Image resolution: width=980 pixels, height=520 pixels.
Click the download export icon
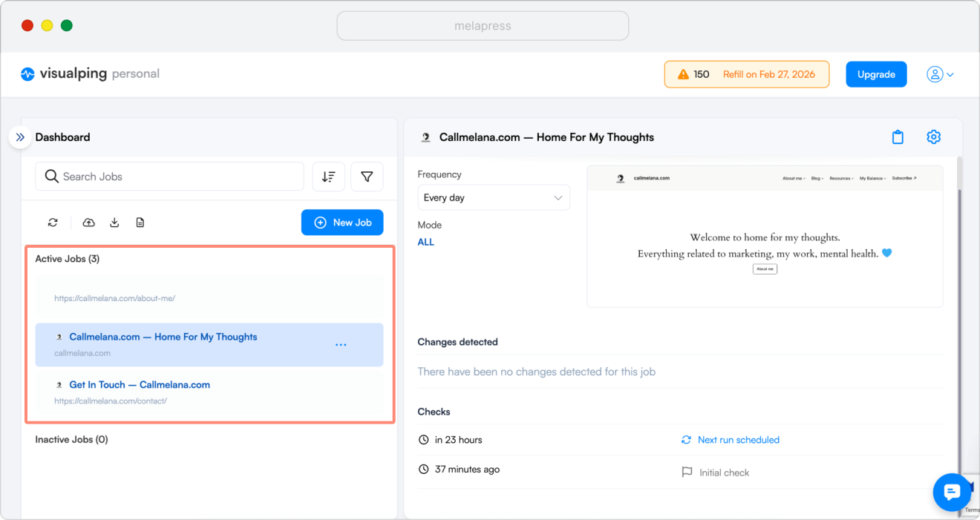pos(114,223)
